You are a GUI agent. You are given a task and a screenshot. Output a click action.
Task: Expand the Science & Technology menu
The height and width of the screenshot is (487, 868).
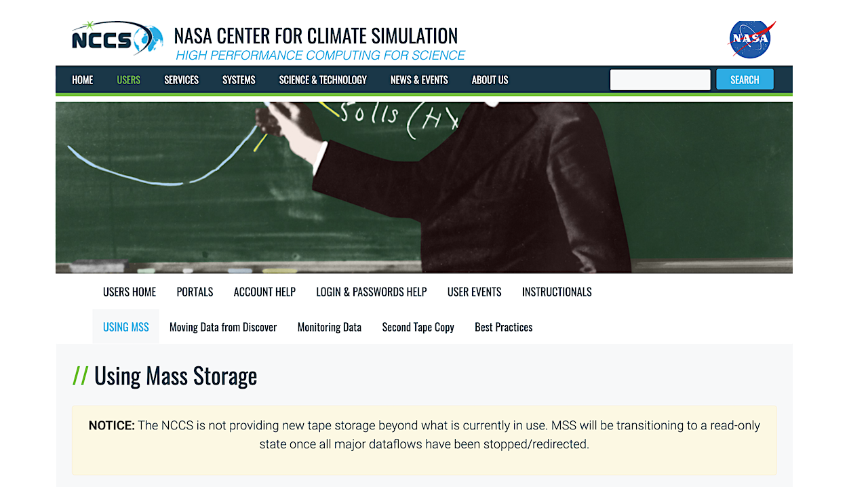(323, 80)
